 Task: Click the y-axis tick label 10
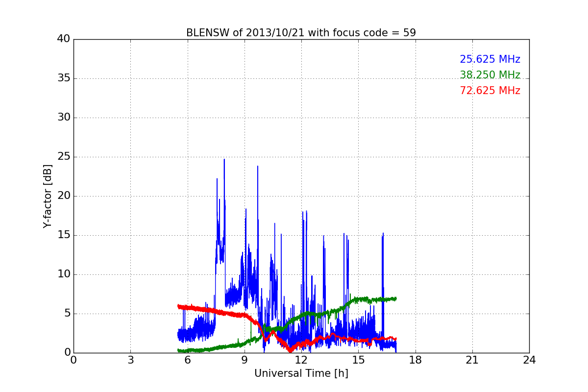64,274
